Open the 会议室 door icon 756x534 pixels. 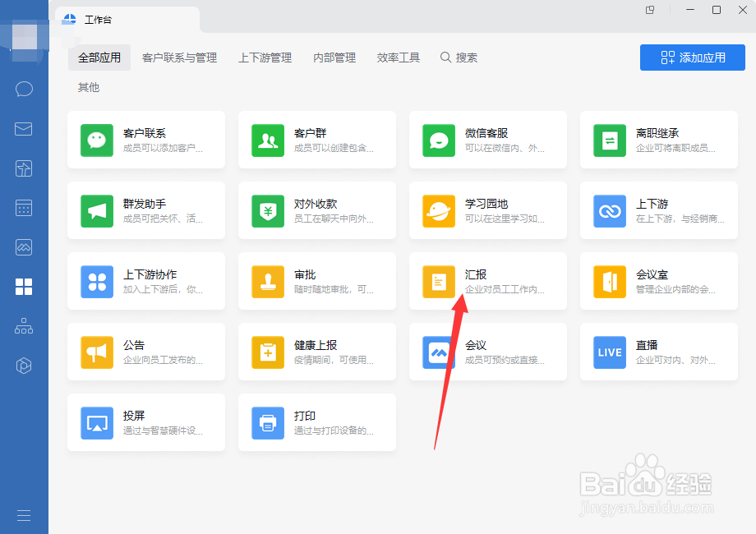point(610,282)
